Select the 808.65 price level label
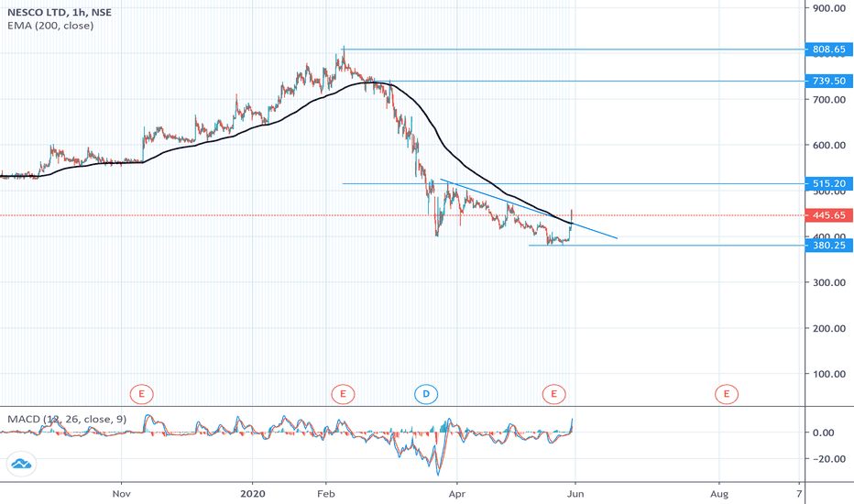Image resolution: width=854 pixels, height=504 pixels. 829,49
